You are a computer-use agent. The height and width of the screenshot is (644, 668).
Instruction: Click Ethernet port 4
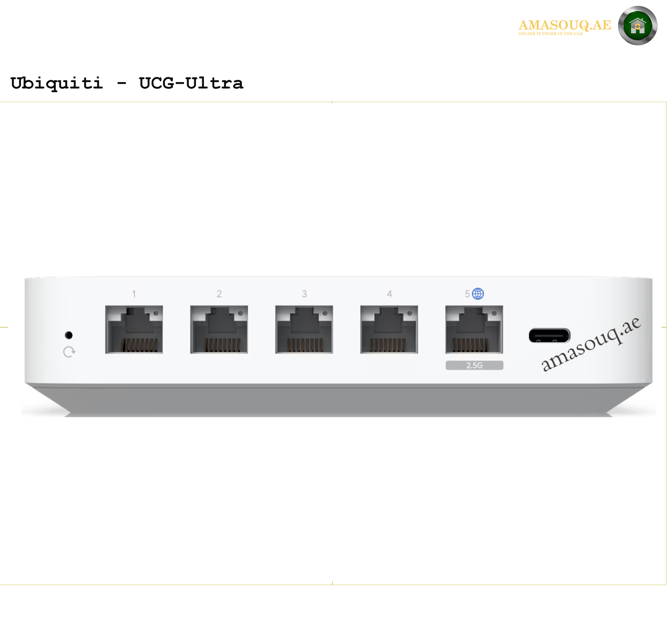click(x=389, y=329)
